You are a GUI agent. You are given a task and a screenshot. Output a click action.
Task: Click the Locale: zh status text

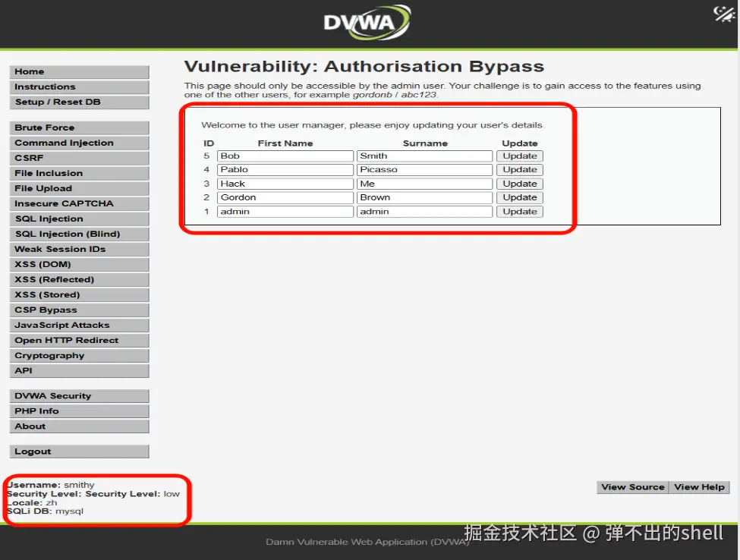pyautogui.click(x=32, y=503)
